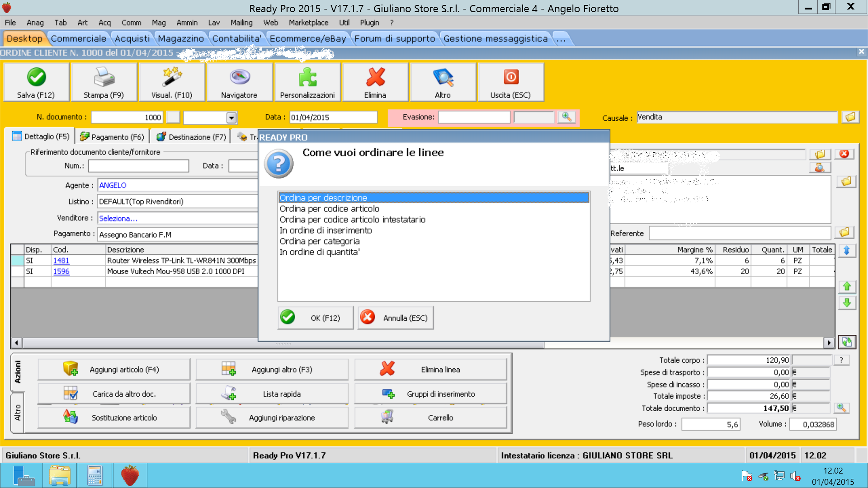Select Ordina per codice articolo intestatario
This screenshot has height=488, width=868.
pos(434,219)
